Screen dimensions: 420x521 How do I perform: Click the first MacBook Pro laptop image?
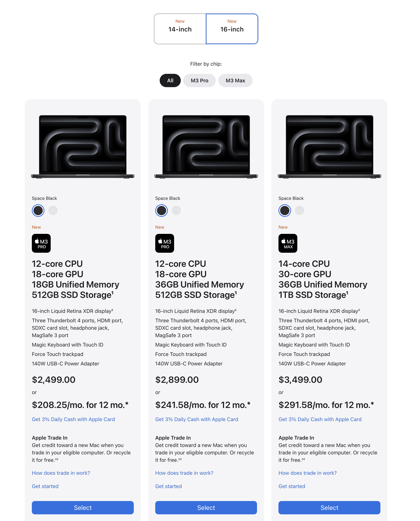(x=83, y=147)
